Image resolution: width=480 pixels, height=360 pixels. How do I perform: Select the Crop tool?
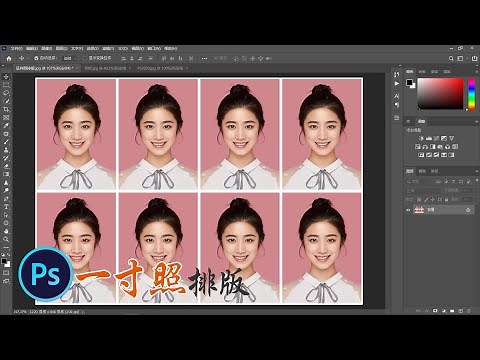tap(6, 109)
